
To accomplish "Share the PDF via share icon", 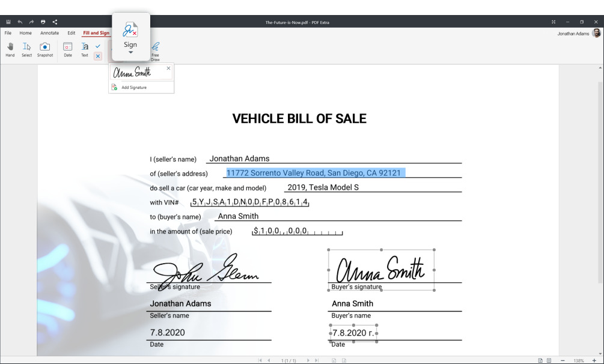I will (x=55, y=22).
